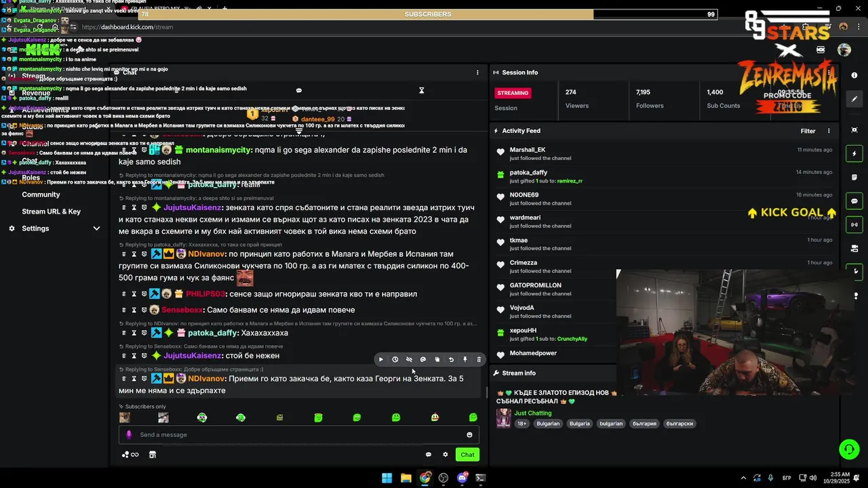This screenshot has width=868, height=488.
Task: Pin message with the pin icon
Action: [465, 360]
